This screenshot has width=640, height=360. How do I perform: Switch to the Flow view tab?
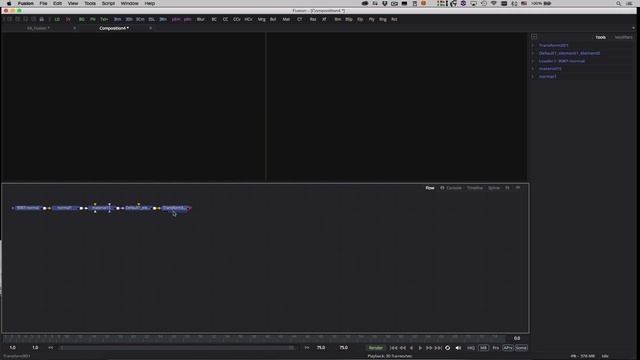[x=430, y=188]
